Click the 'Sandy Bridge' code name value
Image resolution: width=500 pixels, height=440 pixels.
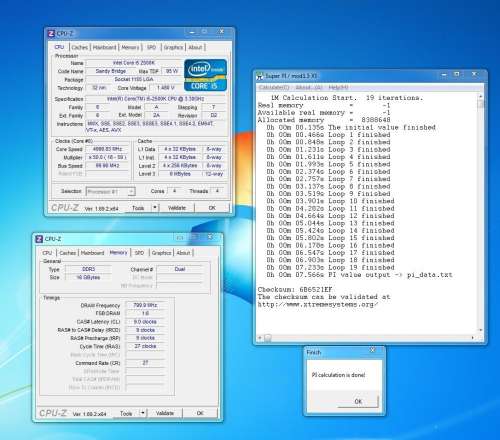point(111,71)
